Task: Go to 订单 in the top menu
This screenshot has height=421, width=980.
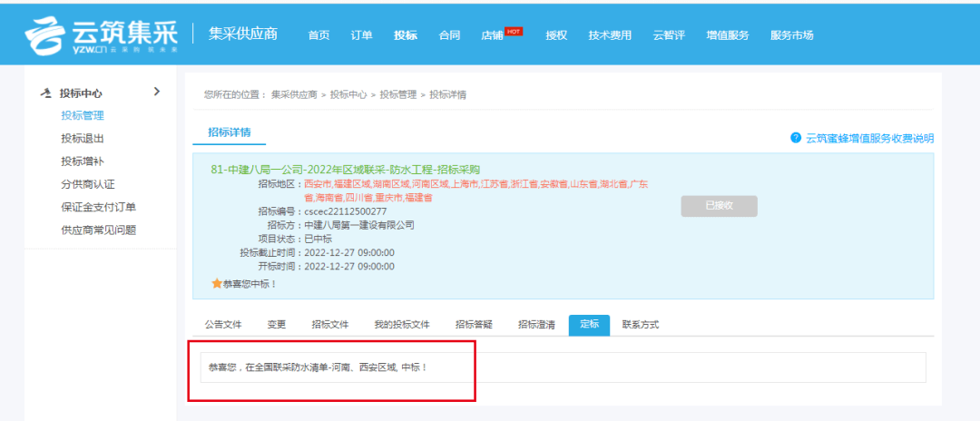Action: tap(361, 35)
